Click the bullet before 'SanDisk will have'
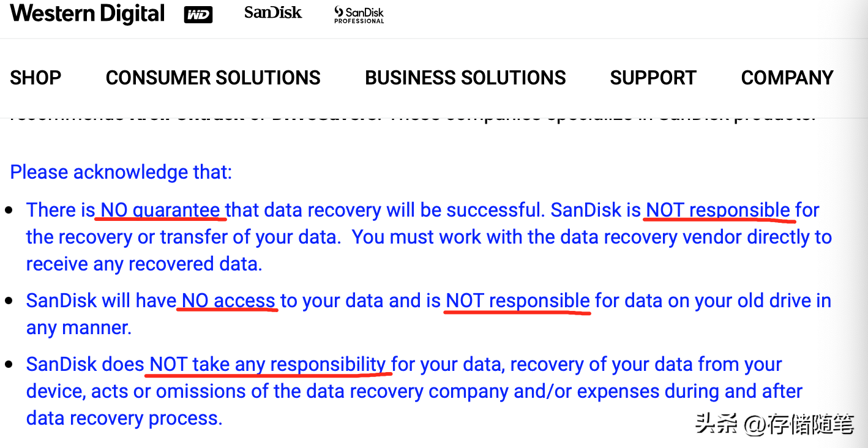Image resolution: width=868 pixels, height=448 pixels. pos(9,301)
